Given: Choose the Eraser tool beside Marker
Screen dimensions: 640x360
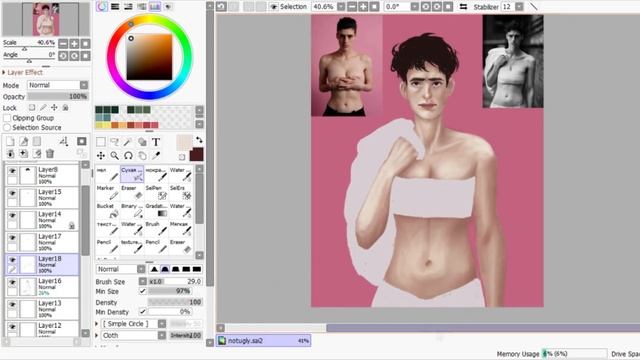Looking at the screenshot, I should (132, 193).
